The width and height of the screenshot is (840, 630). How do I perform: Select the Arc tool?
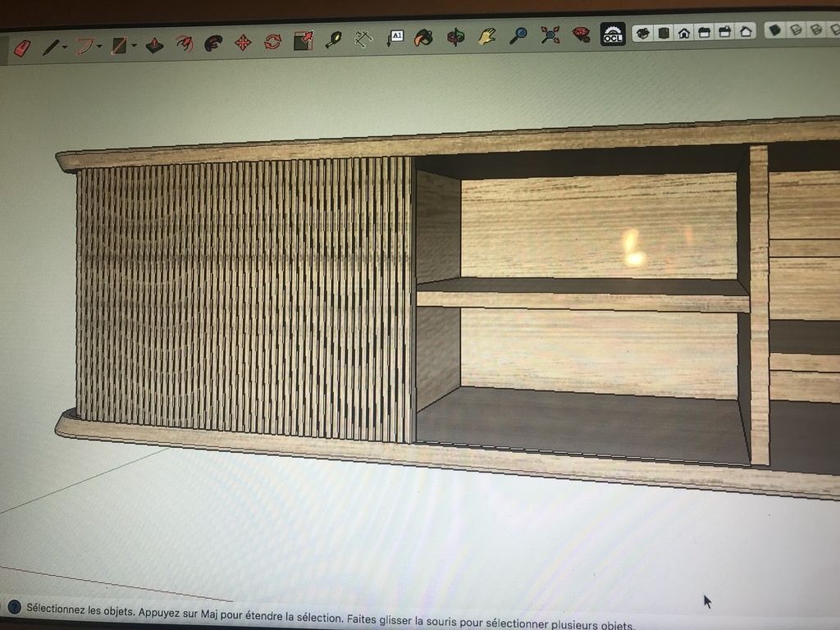84,46
